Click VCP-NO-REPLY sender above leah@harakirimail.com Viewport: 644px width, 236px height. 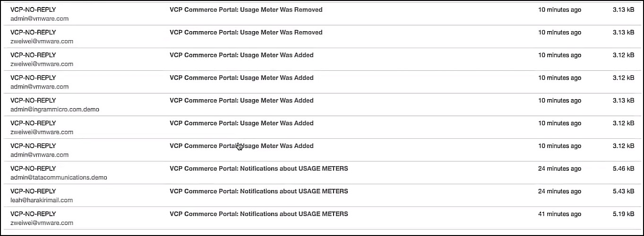click(x=33, y=191)
